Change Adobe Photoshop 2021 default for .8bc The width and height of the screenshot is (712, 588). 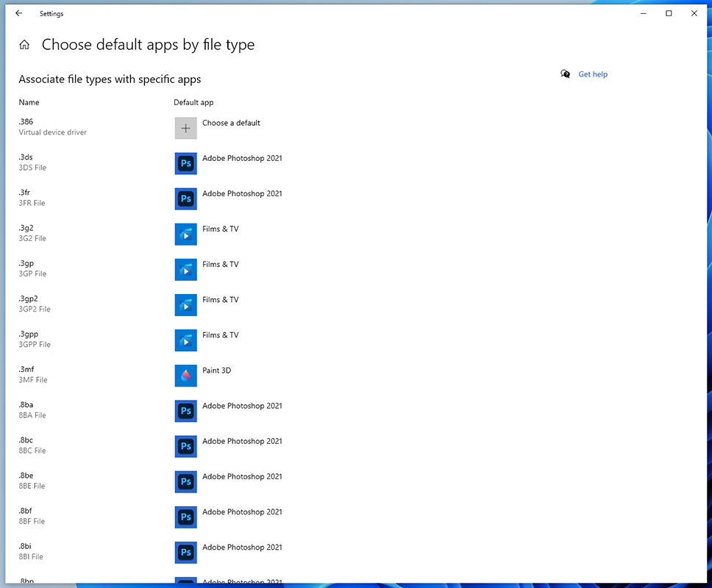coord(242,441)
